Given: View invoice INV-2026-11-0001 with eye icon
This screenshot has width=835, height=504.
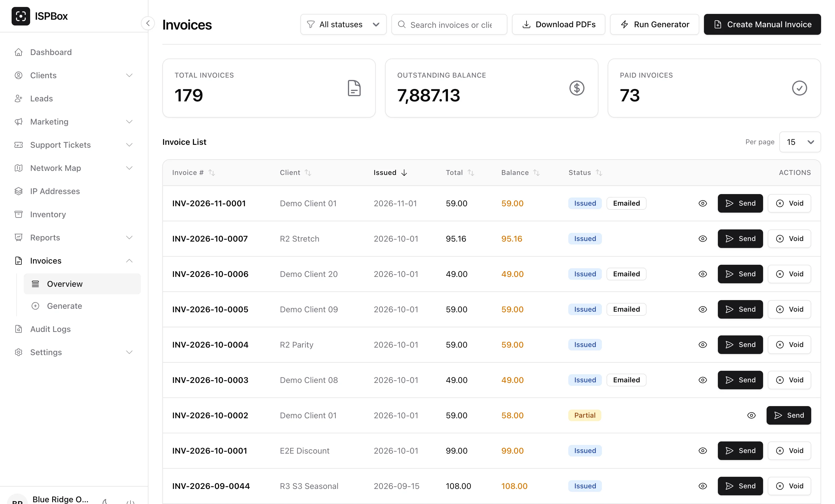Looking at the screenshot, I should (703, 203).
